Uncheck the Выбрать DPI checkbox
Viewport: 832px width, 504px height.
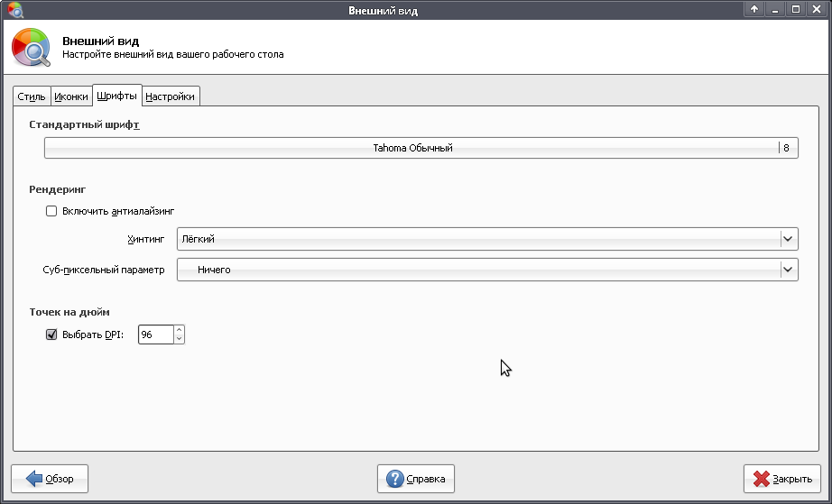[51, 334]
